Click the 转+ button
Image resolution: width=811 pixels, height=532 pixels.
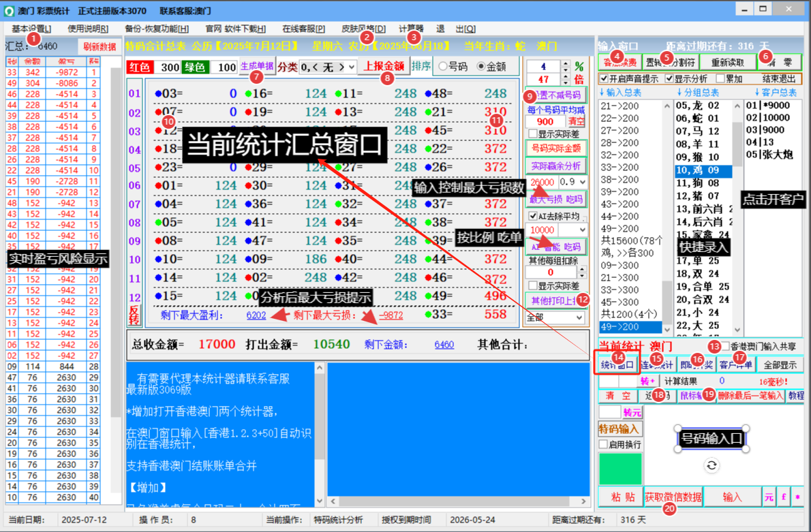pos(647,381)
